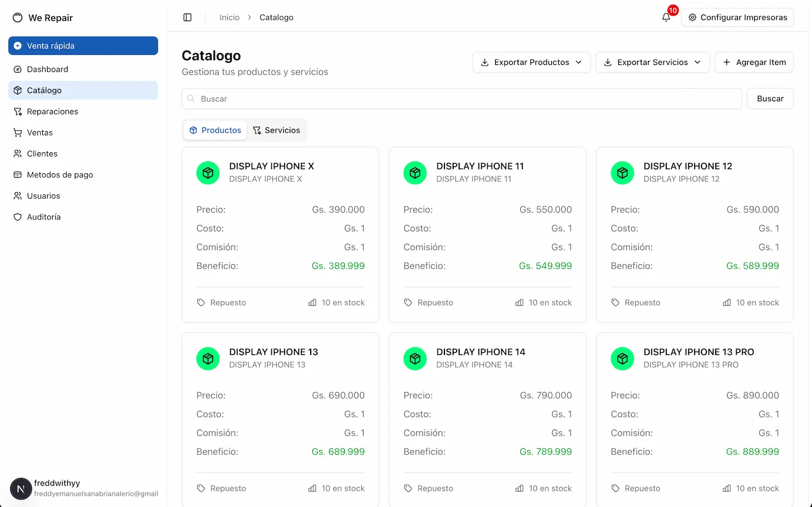Click the Catalogo breadcrumb
The height and width of the screenshot is (507, 812).
276,17
